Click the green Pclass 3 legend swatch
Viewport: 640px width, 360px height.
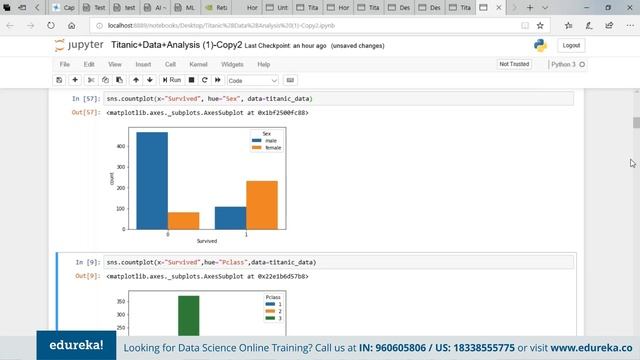click(270, 318)
